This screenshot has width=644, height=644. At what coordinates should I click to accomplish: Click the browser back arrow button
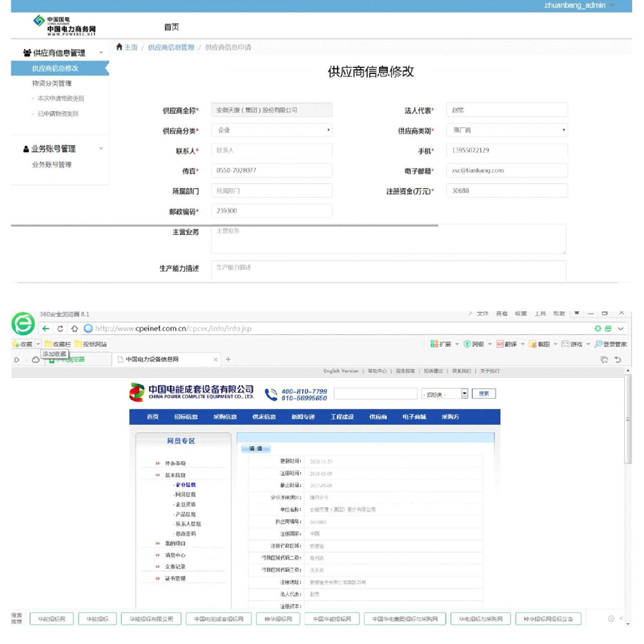[46, 328]
